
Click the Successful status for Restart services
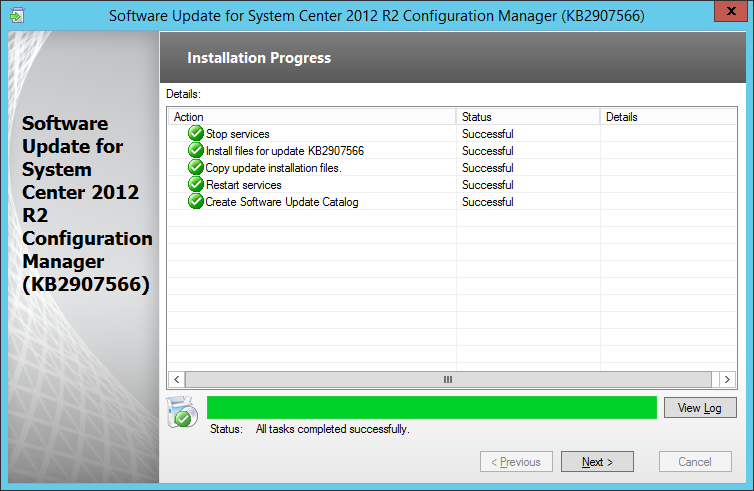488,185
